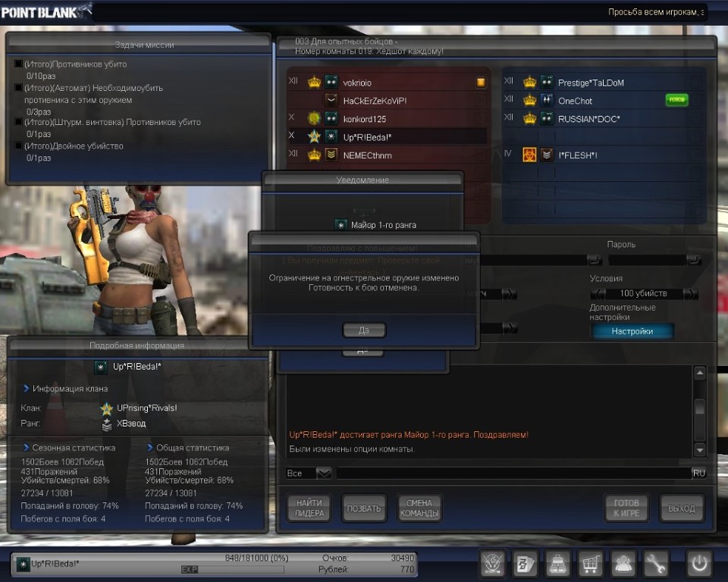The width and height of the screenshot is (728, 582).
Task: Confirm the dialog with the Да button
Action: (364, 330)
